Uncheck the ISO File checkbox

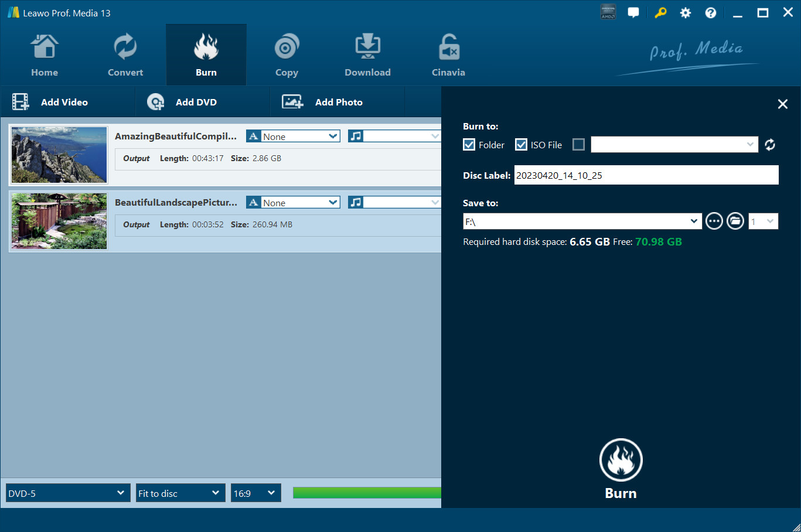point(521,145)
